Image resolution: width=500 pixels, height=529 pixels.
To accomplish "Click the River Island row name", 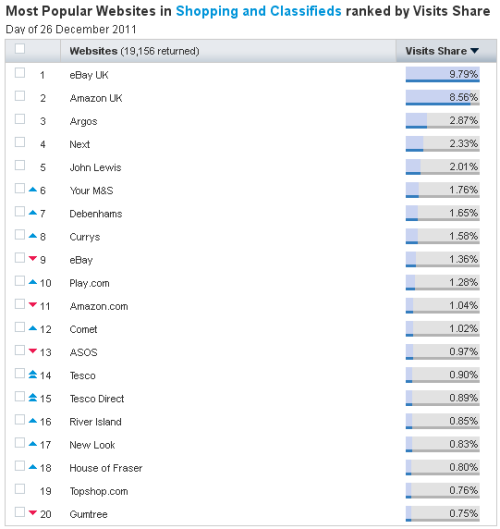I will click(95, 422).
